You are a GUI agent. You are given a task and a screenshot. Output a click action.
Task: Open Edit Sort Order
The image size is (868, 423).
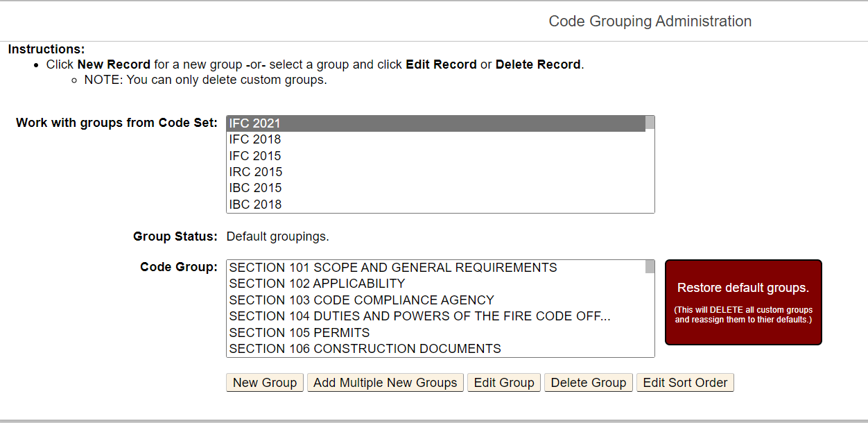[685, 383]
